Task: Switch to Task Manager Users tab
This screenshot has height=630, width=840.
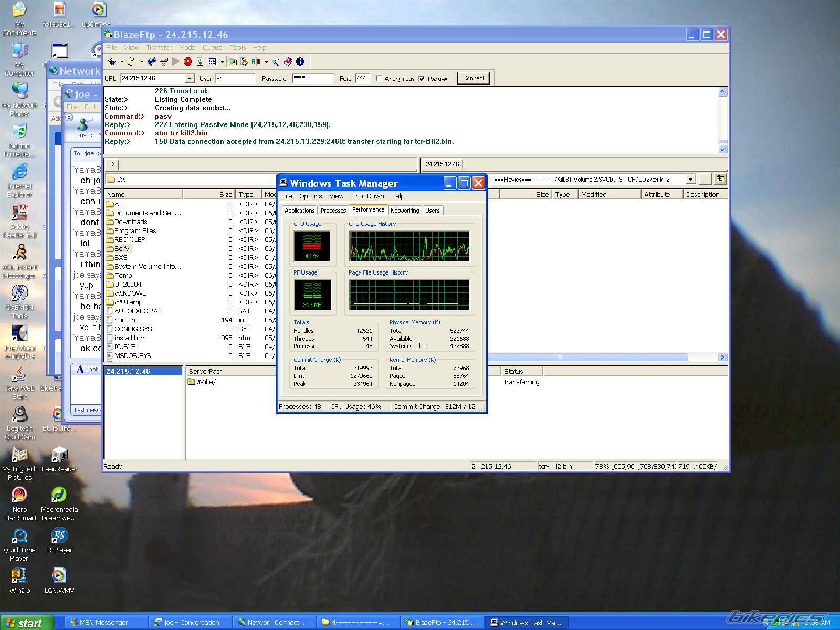Action: click(x=433, y=211)
